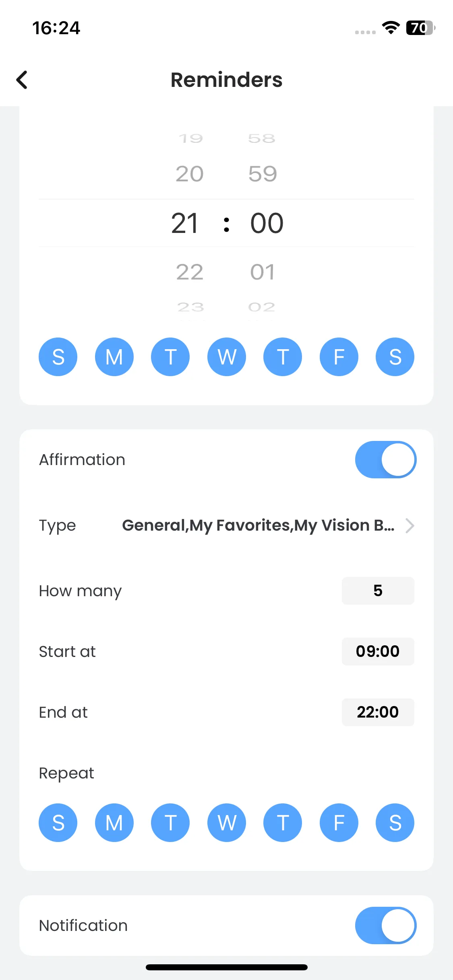Image resolution: width=453 pixels, height=980 pixels.
Task: Deselect Monday in the Repeat row
Action: [x=114, y=823]
